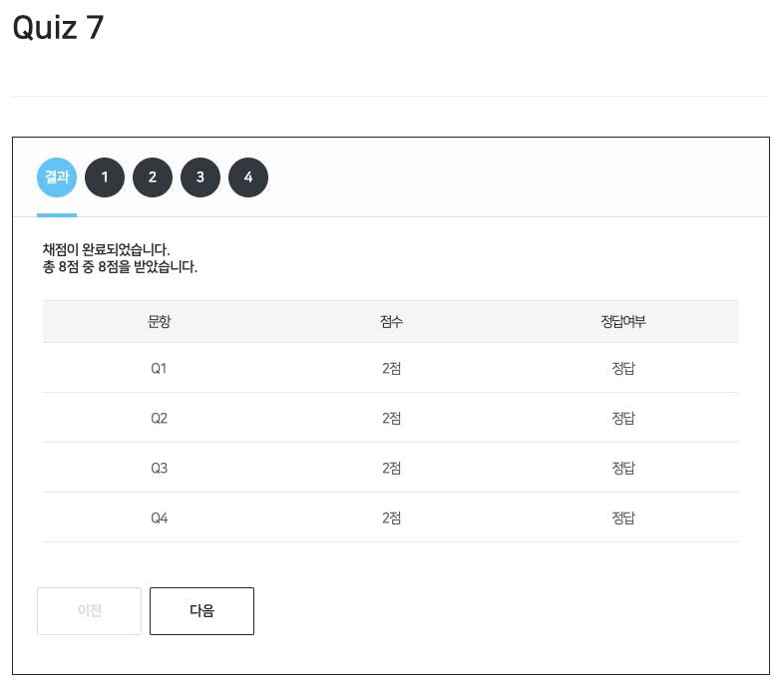Click the 2점 score for Q1
Screen dimensions: 784x690
(391, 369)
